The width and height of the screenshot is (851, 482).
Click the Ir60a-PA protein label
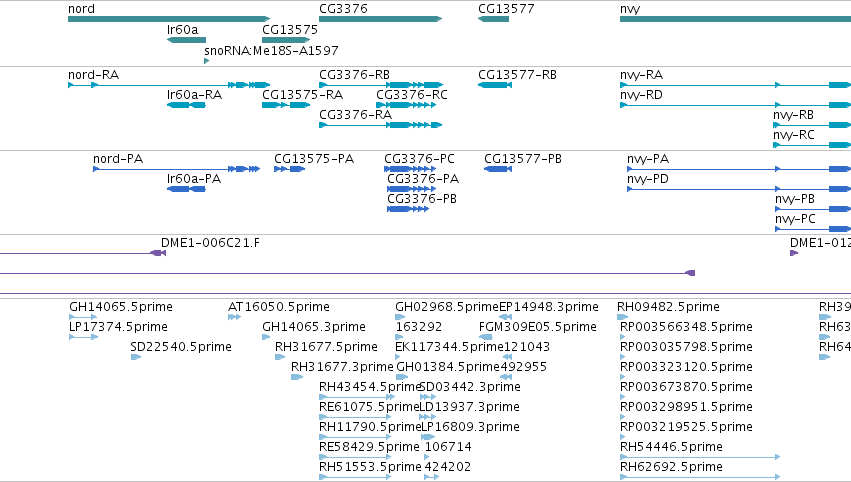(194, 179)
